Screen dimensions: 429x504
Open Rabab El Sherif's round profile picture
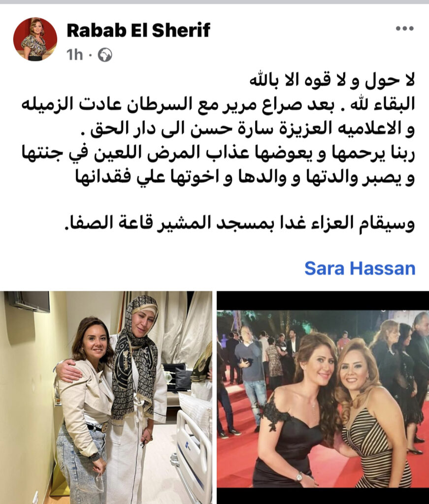(35, 39)
